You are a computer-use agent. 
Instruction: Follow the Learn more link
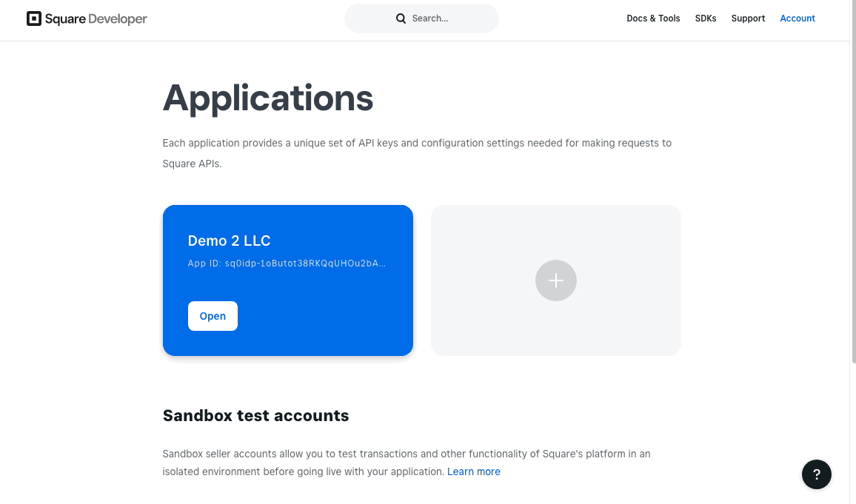point(473,471)
